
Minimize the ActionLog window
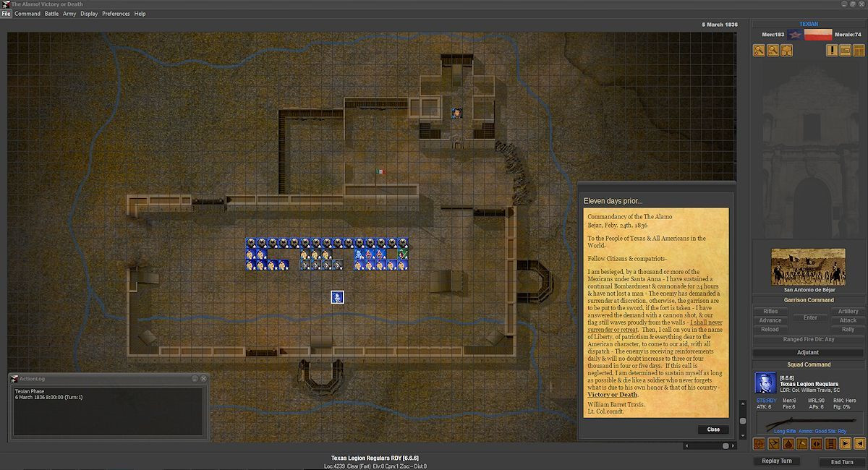195,378
